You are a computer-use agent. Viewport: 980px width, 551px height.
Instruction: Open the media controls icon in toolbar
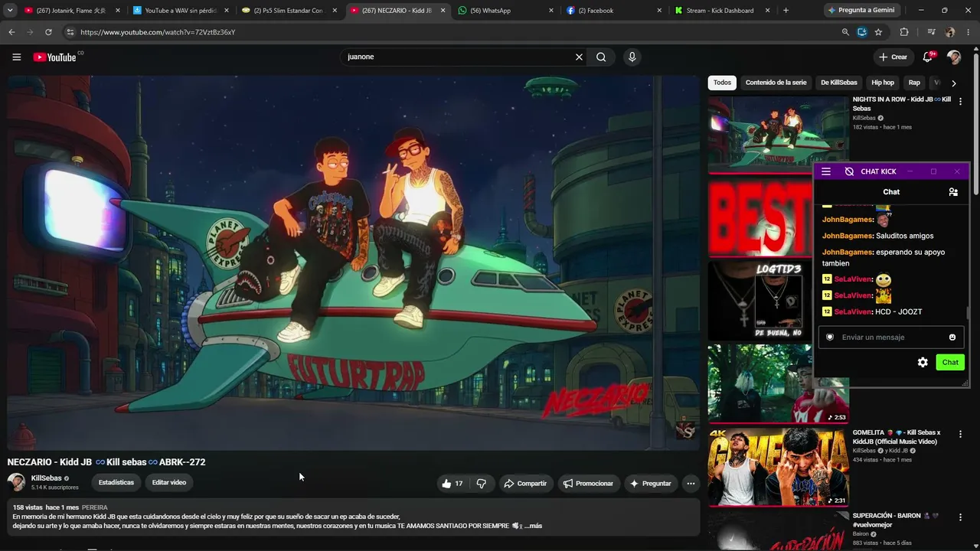(931, 32)
